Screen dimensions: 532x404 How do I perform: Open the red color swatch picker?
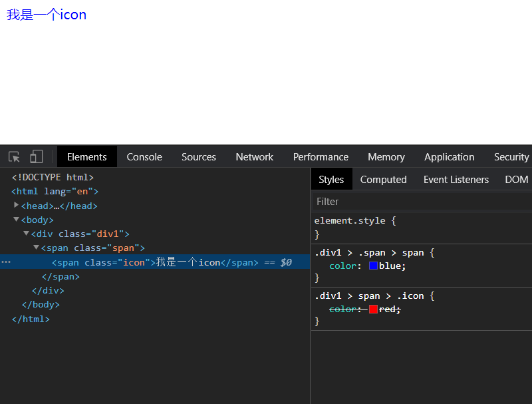(373, 309)
